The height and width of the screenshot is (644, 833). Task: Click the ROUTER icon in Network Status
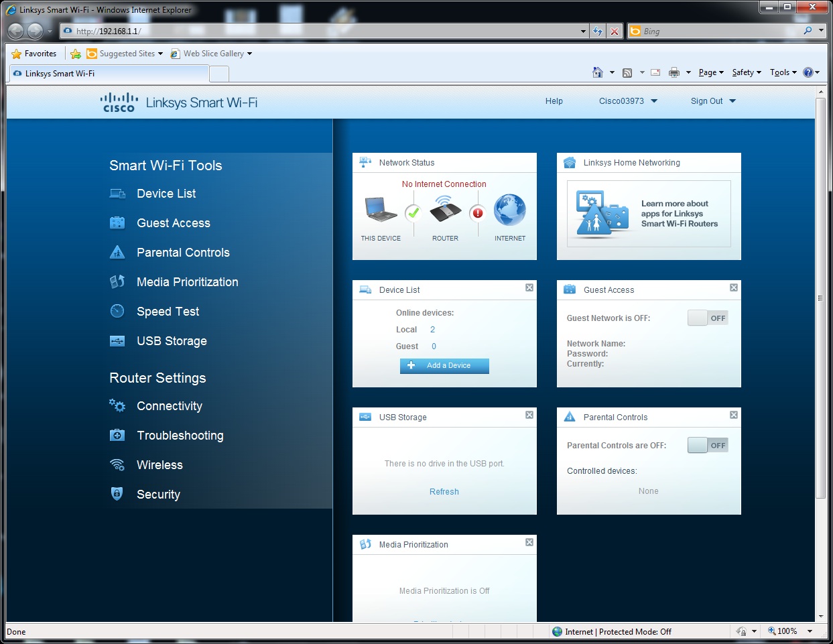(445, 209)
